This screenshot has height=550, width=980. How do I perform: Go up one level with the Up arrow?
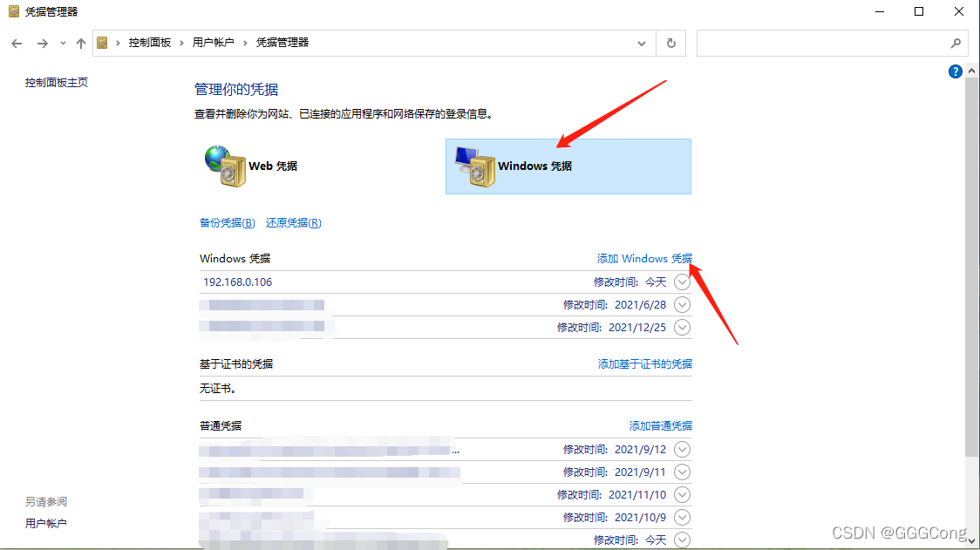pyautogui.click(x=80, y=43)
